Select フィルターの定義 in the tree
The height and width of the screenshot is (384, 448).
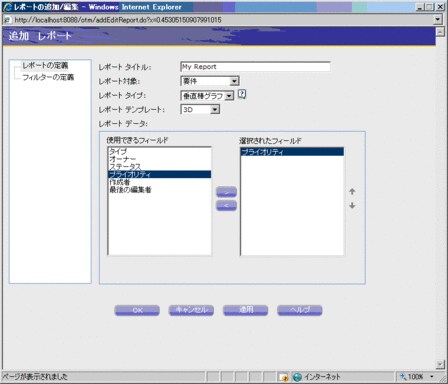click(48, 77)
